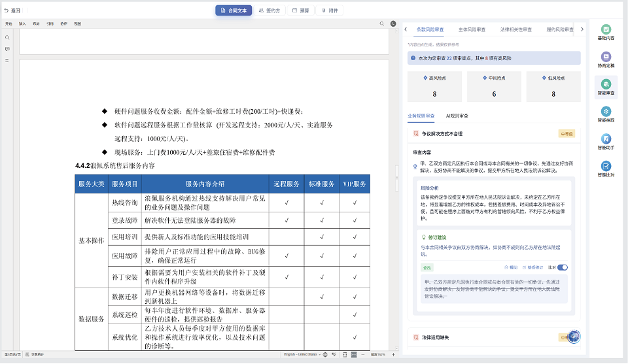
Task: Open the 引用 editor menu
Action: (50, 24)
